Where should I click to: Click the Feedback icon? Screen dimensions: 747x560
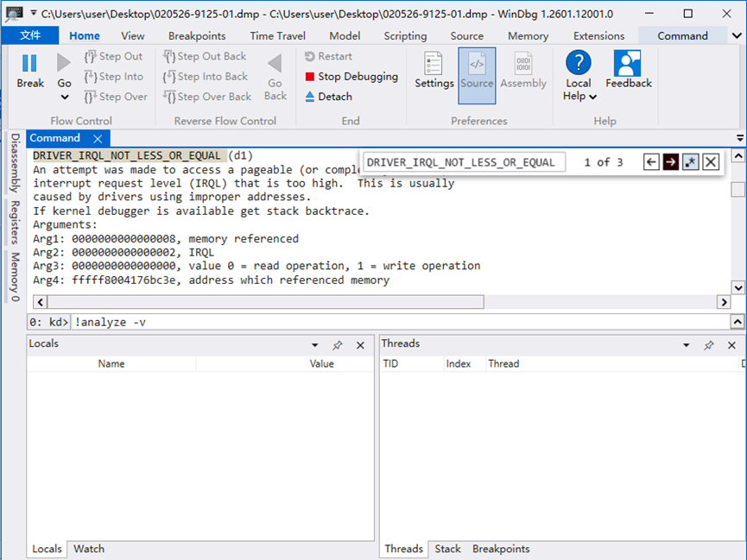tap(628, 64)
